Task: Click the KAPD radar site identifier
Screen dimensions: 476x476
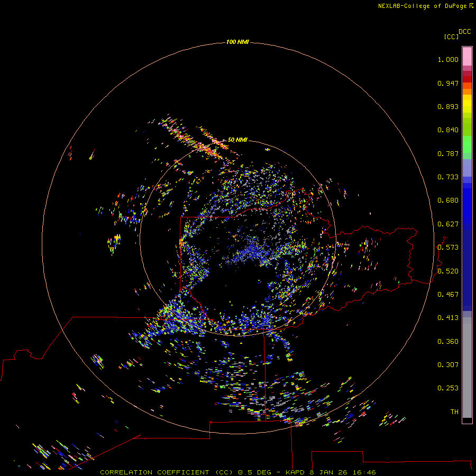Action: pos(295,472)
